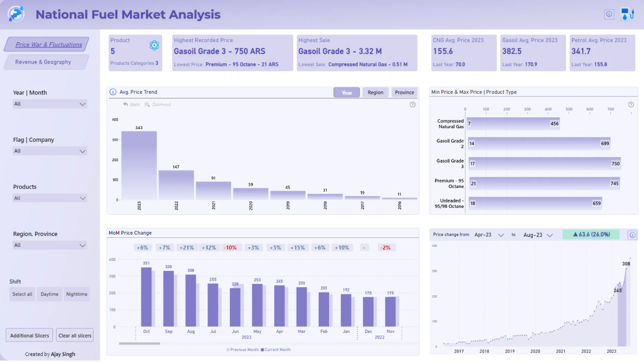Expand the Flag | Company dropdown
This screenshot has height=362, width=644.
tap(50, 151)
